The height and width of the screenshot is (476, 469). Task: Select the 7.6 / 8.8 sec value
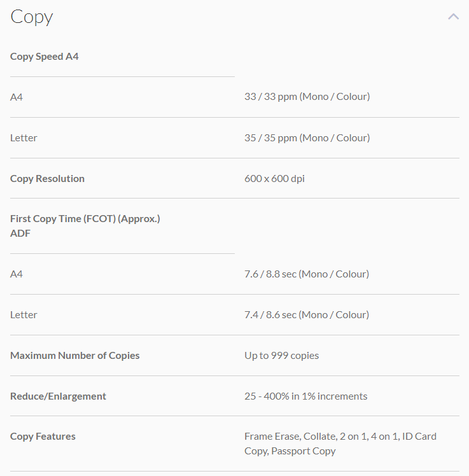pyautogui.click(x=307, y=274)
